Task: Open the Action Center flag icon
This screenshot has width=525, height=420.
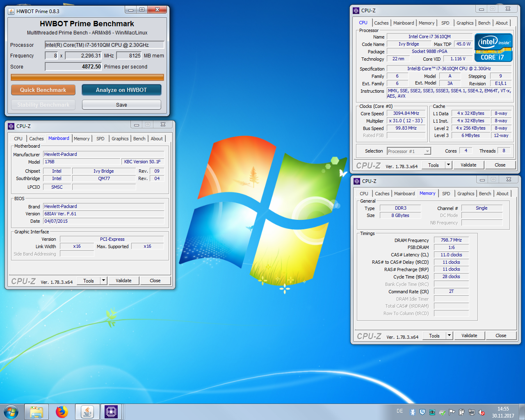Action: point(452,412)
